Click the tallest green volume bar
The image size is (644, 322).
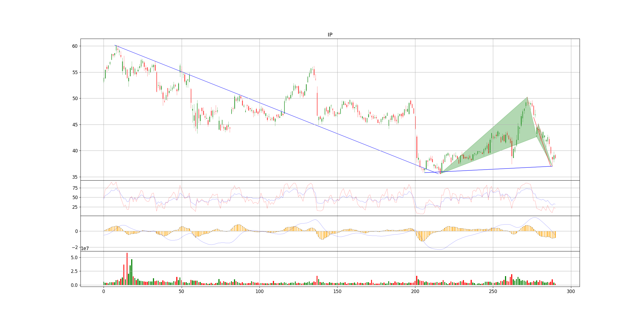tap(132, 272)
